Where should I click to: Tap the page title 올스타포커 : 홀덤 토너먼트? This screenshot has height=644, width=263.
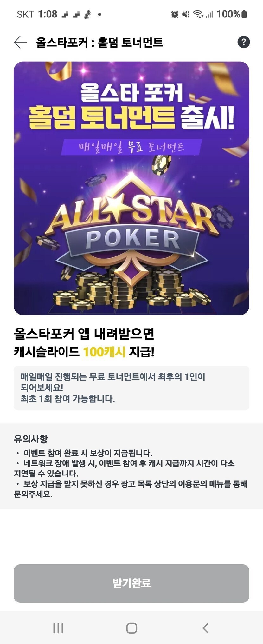(99, 42)
